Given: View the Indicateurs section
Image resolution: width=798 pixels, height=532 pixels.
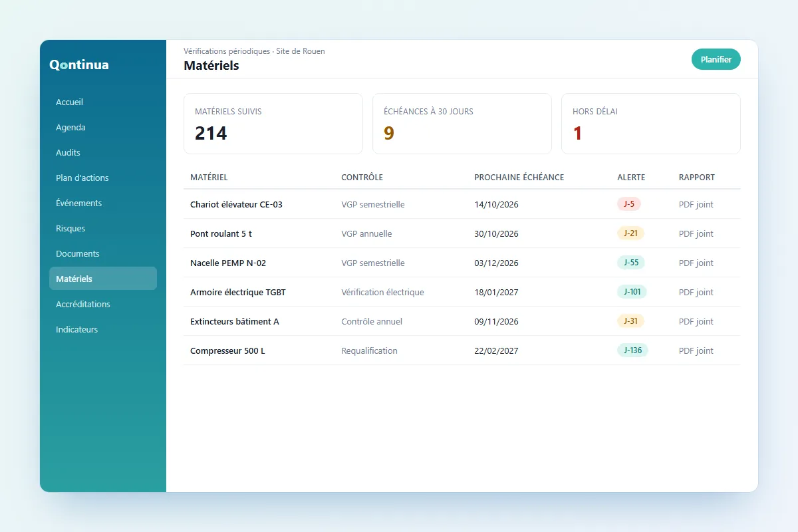Looking at the screenshot, I should 103,329.
